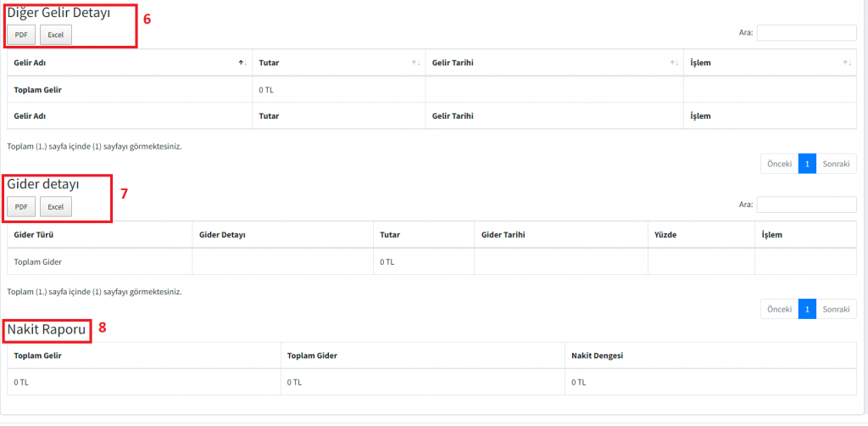
Task: Export Diğer Gelir Detayı as PDF
Action: coord(21,35)
